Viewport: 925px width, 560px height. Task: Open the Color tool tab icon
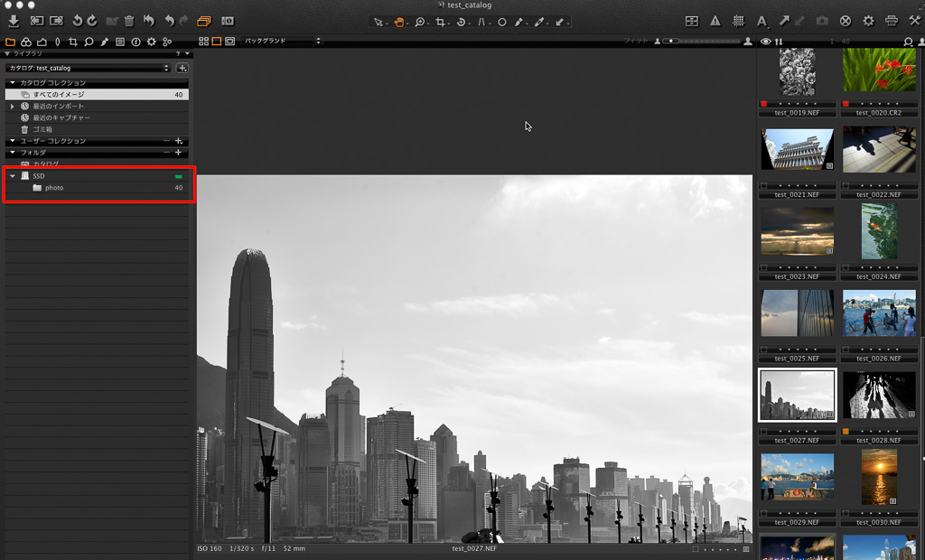point(26,42)
